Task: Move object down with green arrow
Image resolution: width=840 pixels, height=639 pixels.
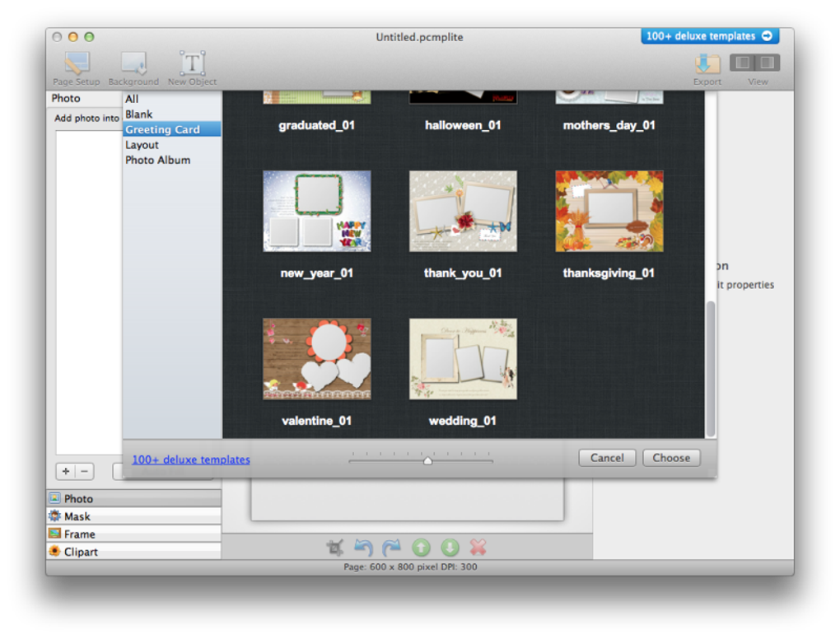Action: 450,548
